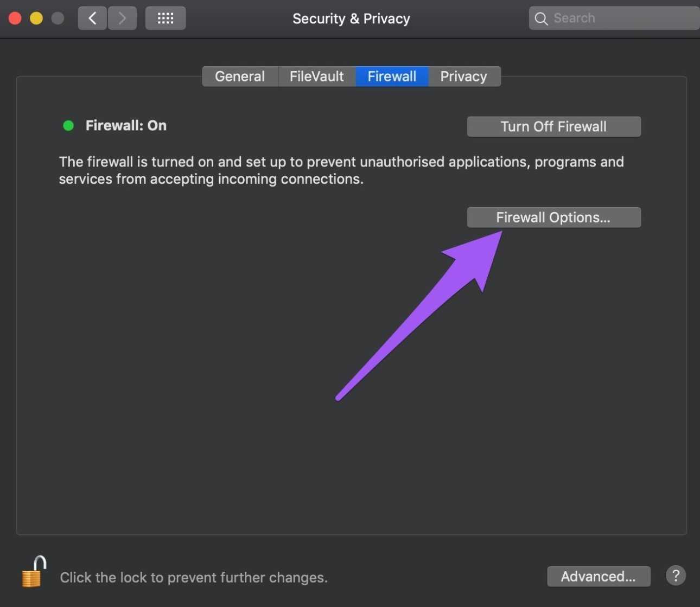Click the green firewall status indicator
The image size is (700, 607).
pos(68,126)
